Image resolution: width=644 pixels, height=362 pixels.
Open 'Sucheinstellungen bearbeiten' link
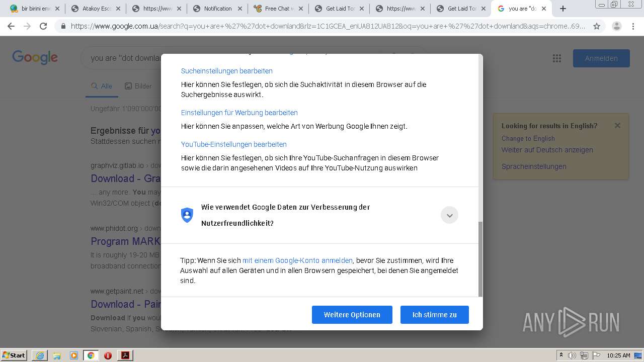click(227, 71)
